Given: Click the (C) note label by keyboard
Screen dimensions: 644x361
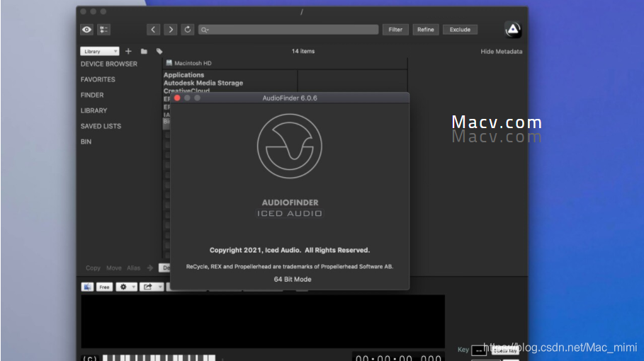Looking at the screenshot, I should pyautogui.click(x=90, y=358).
